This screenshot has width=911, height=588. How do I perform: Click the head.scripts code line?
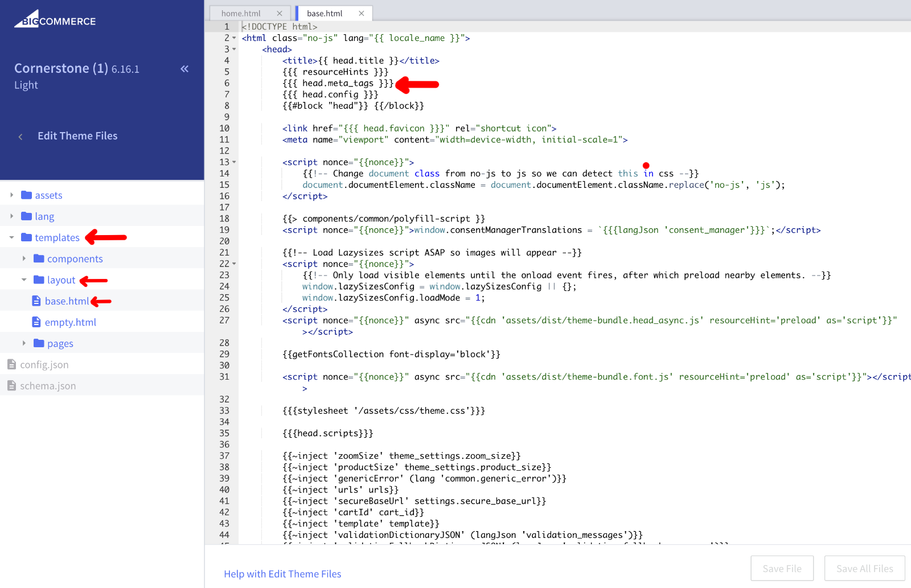(x=328, y=433)
